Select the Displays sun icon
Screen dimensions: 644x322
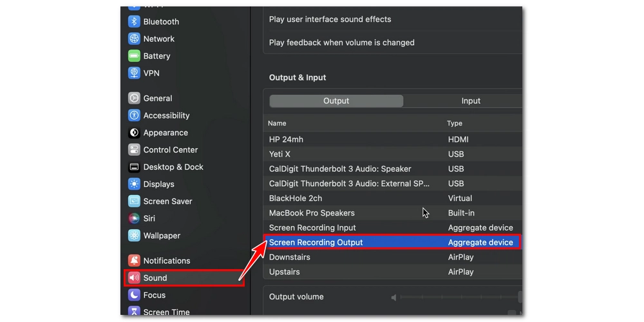[134, 184]
